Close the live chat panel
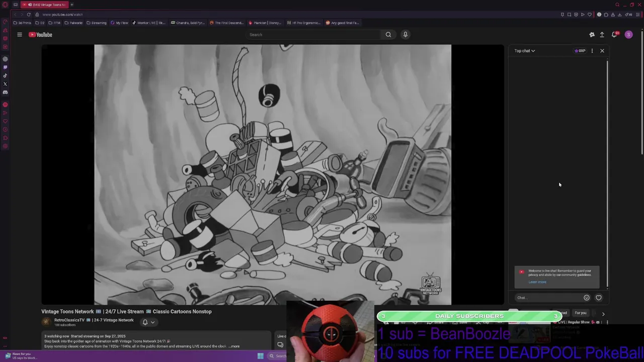 [x=602, y=51]
